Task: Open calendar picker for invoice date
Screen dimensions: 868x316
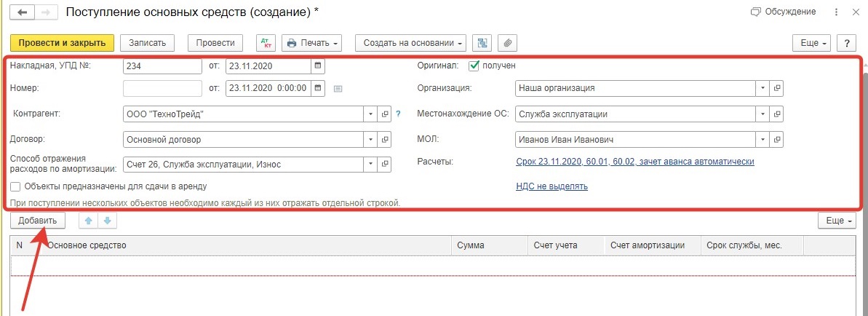Action: click(318, 66)
